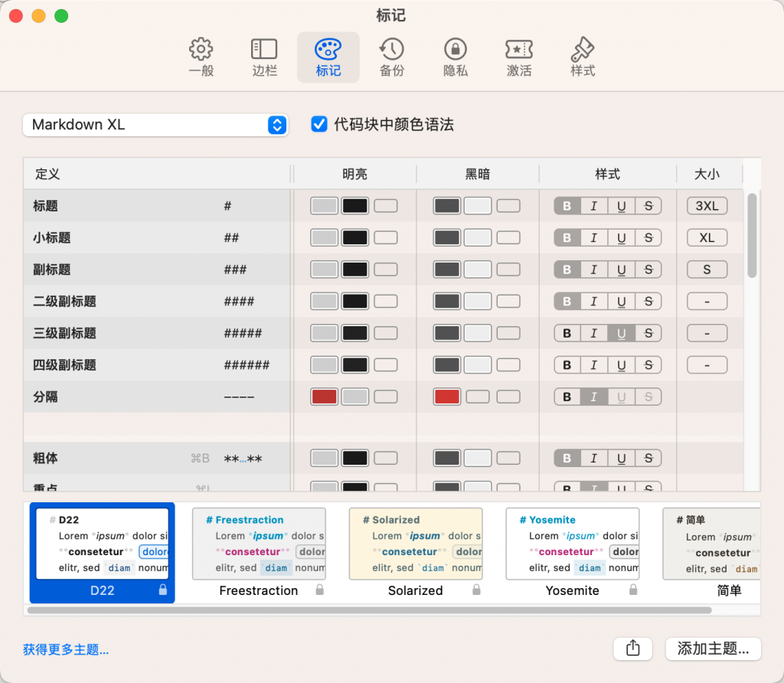Toggle the 代码块中颜色语法 checkbox

(x=318, y=123)
